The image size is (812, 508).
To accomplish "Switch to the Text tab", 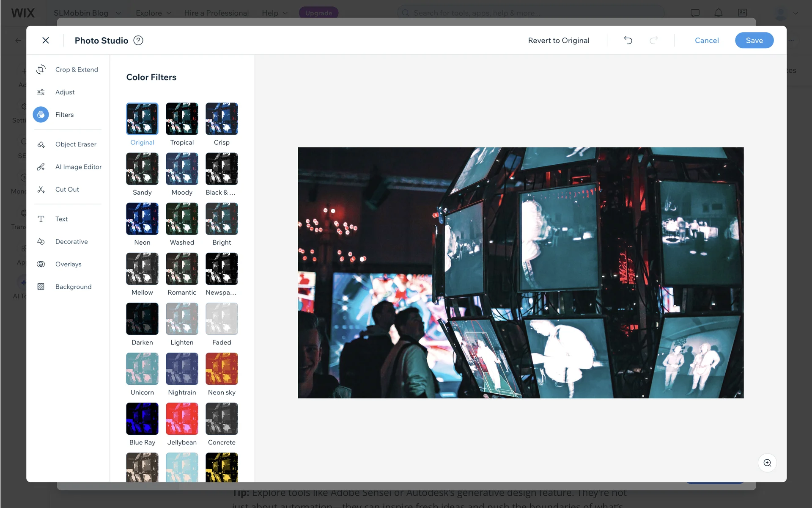I will point(61,219).
